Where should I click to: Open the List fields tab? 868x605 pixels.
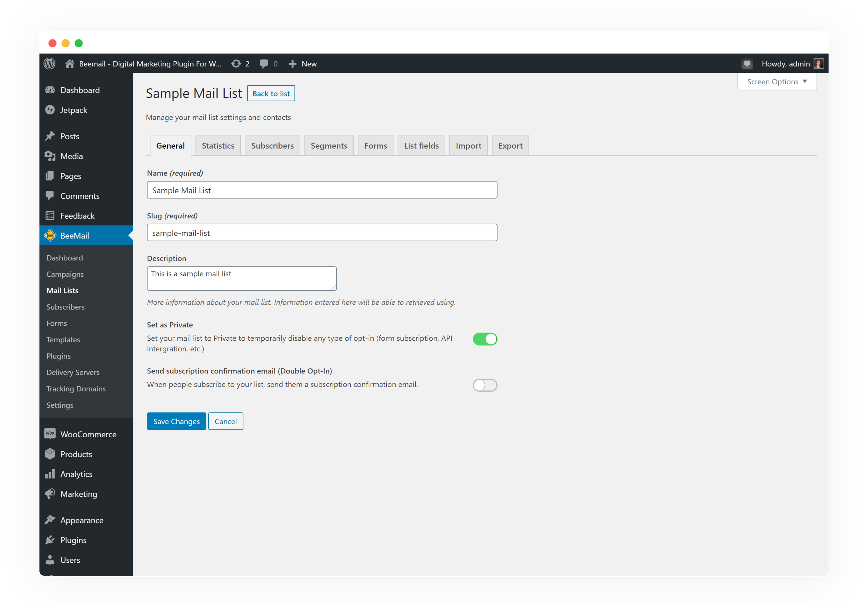pos(421,145)
